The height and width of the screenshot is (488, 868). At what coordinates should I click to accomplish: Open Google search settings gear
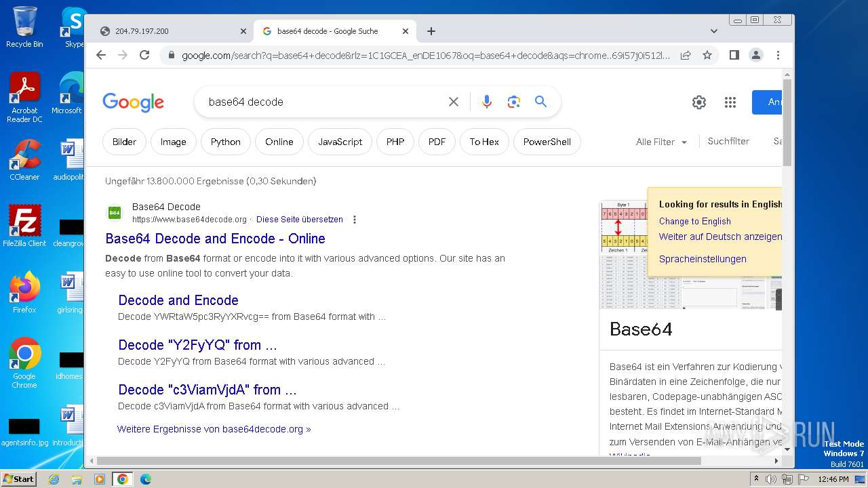tap(699, 102)
